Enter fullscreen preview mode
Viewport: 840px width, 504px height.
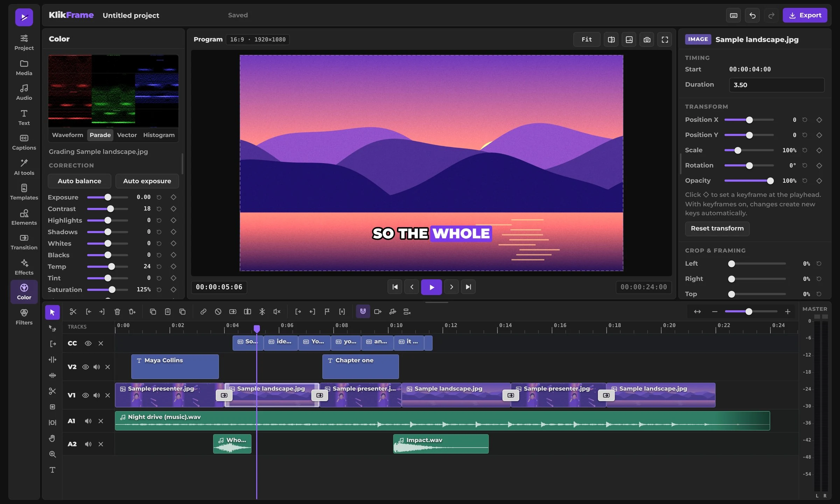[665, 40]
